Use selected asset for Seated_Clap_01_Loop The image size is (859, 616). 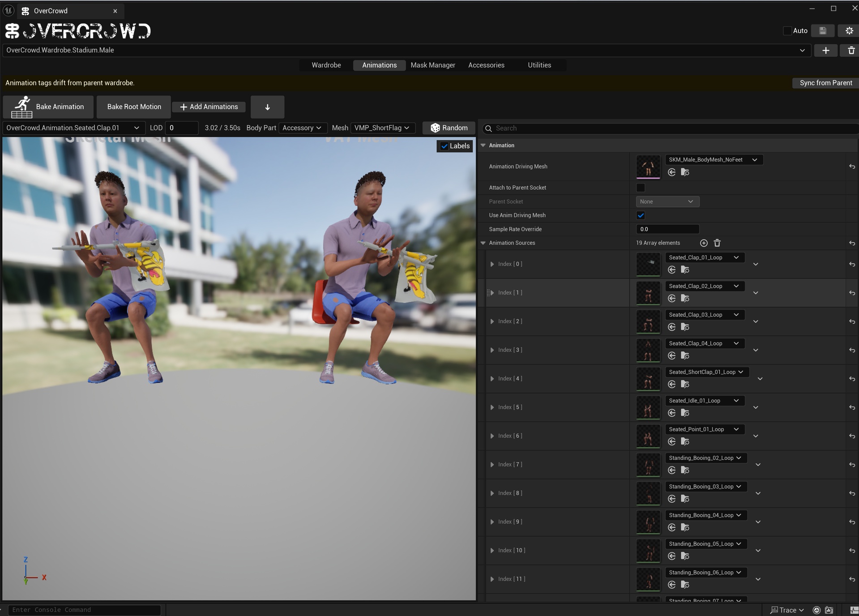tap(671, 269)
